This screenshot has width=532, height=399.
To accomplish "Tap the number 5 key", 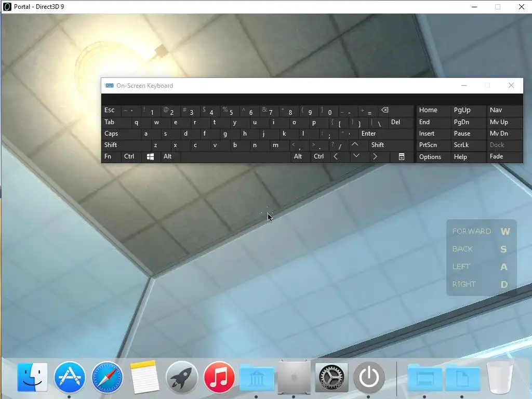I will 229,111.
